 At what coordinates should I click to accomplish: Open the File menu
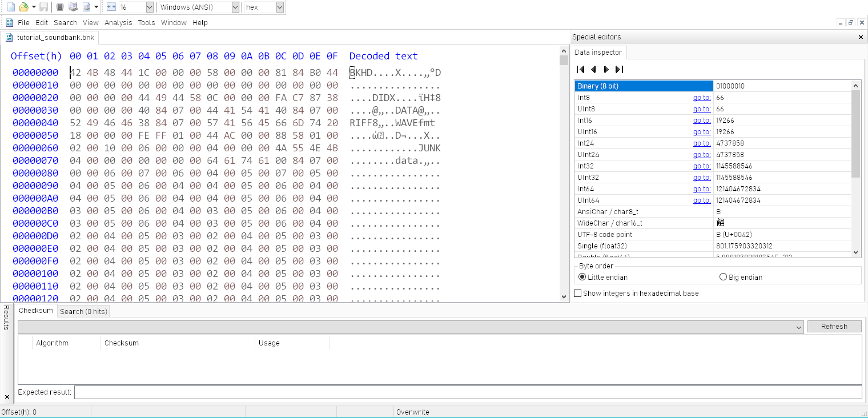[x=23, y=23]
